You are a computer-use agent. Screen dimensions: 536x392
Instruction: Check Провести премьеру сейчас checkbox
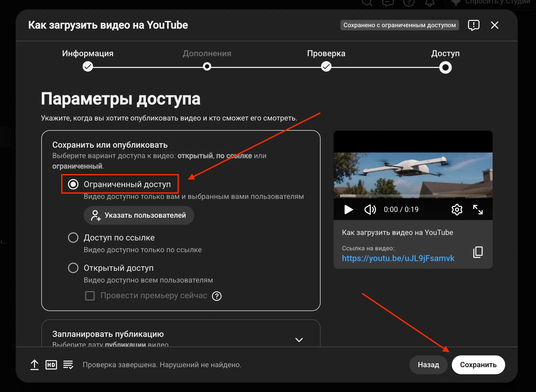coord(90,296)
